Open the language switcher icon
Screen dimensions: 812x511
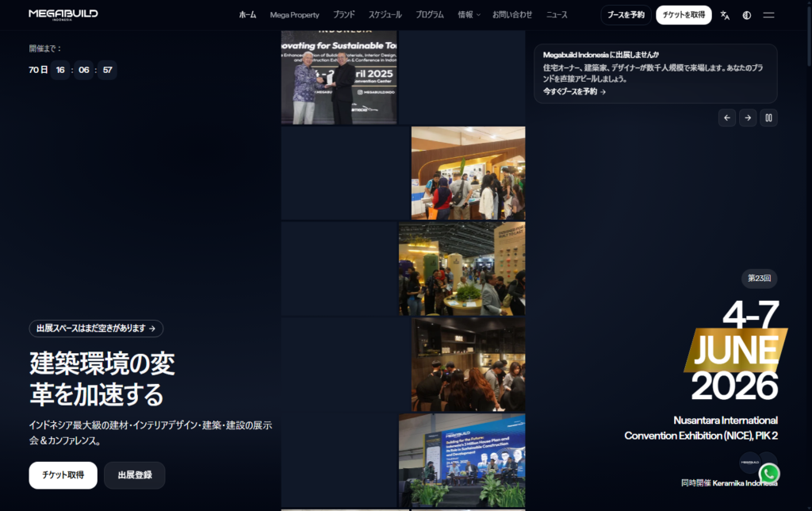tap(724, 14)
